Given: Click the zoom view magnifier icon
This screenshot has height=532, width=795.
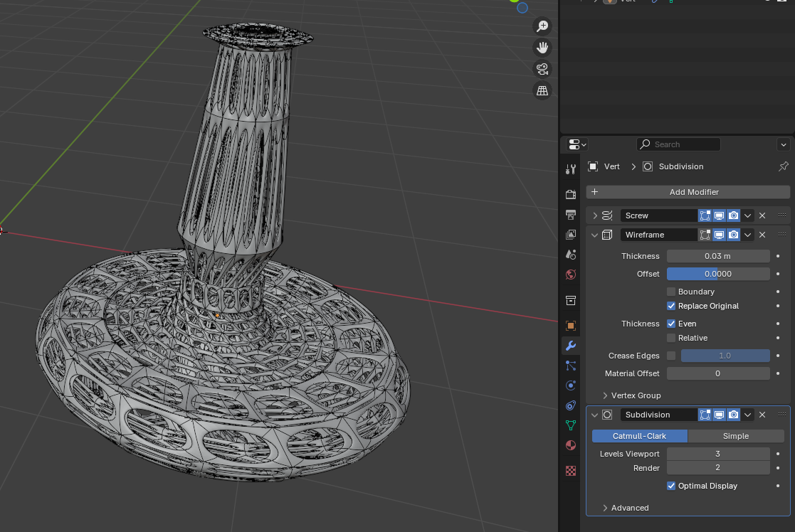Looking at the screenshot, I should (x=542, y=26).
